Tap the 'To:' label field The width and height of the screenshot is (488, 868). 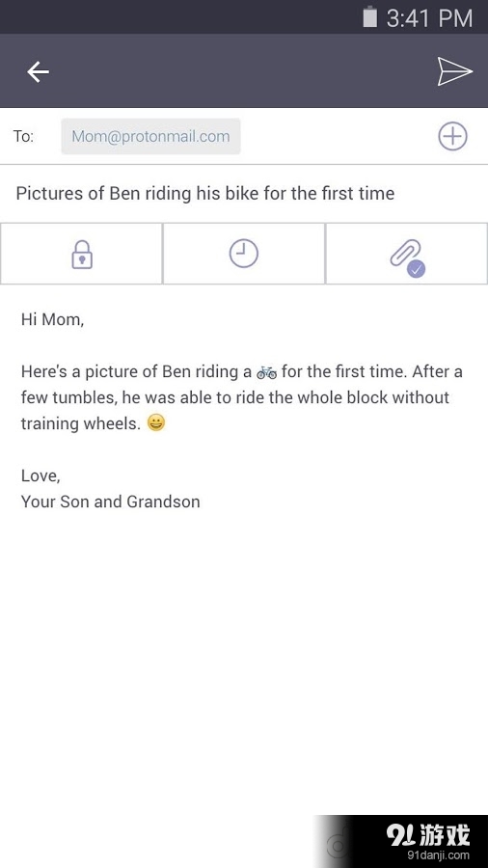tap(24, 136)
